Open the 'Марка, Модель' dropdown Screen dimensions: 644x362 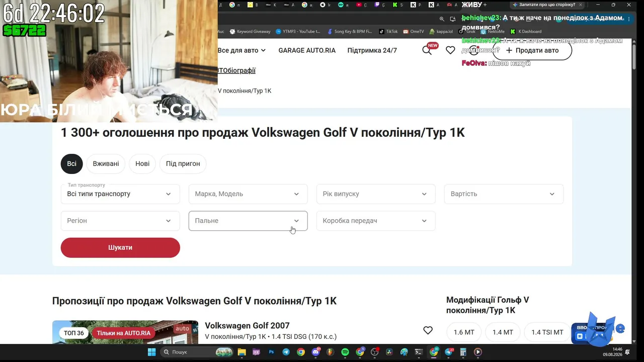[248, 194]
